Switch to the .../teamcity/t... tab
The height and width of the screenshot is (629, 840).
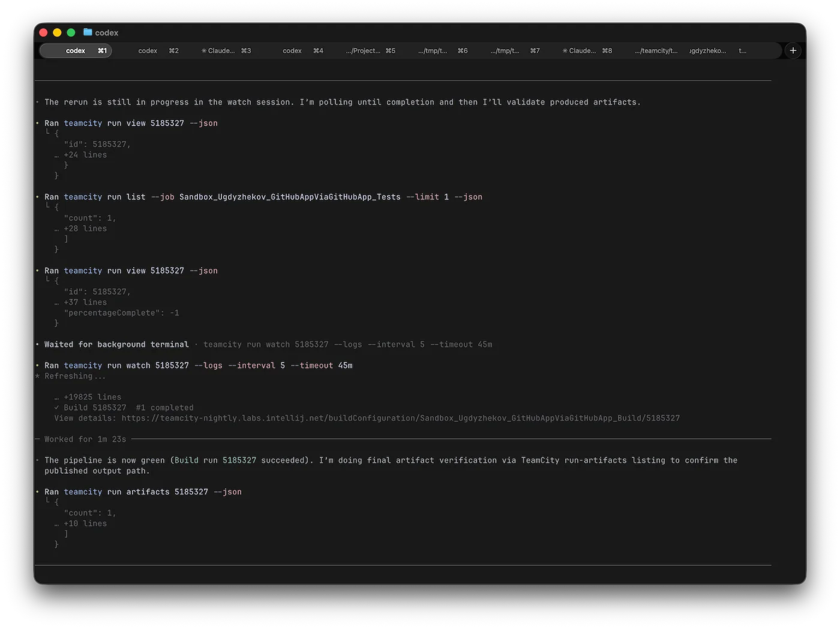(656, 50)
